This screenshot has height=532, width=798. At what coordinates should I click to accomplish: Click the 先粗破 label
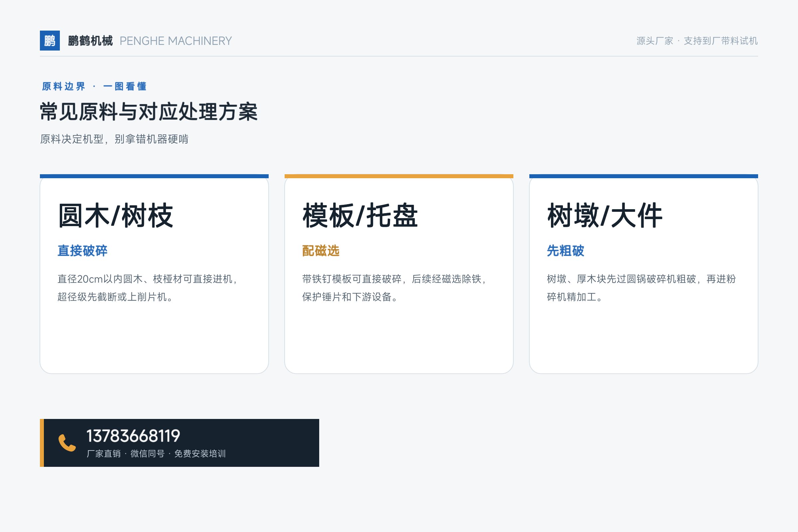pyautogui.click(x=566, y=251)
